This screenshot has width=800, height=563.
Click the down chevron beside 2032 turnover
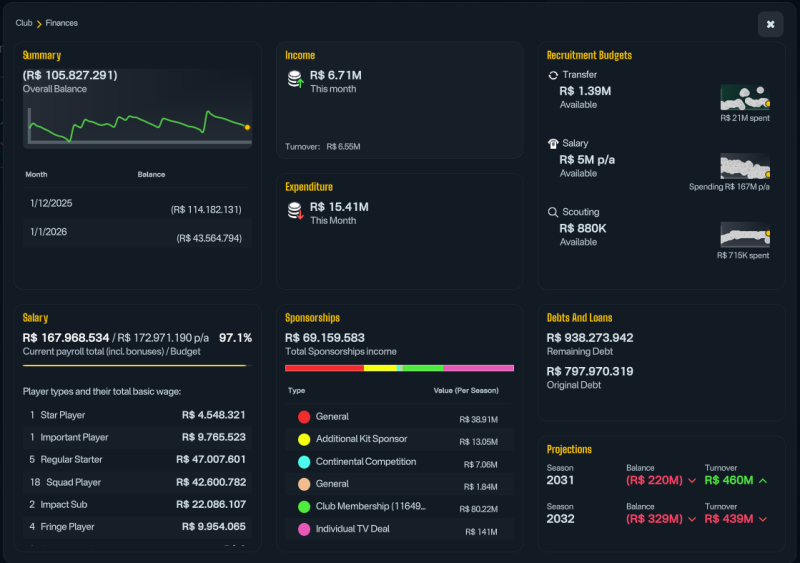pyautogui.click(x=763, y=520)
